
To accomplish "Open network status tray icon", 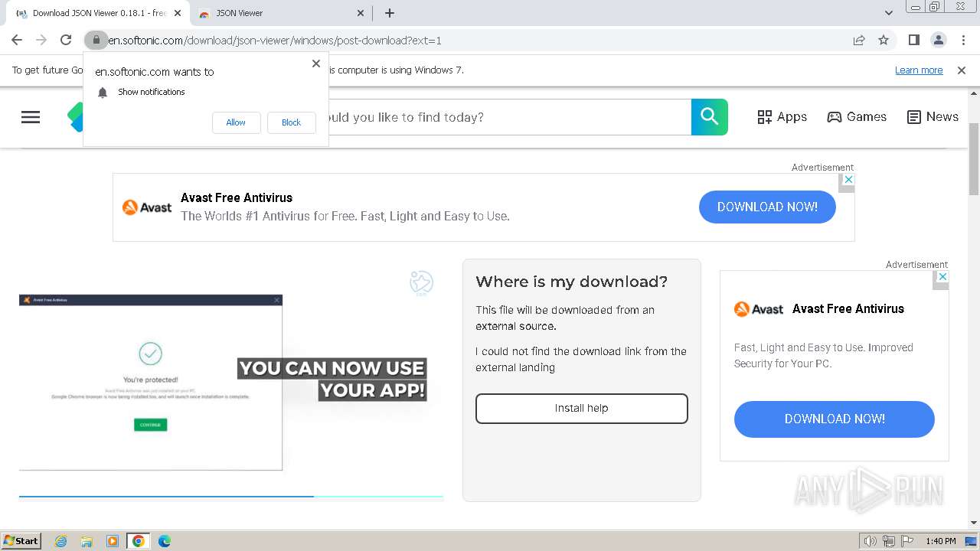I will pos(889,541).
